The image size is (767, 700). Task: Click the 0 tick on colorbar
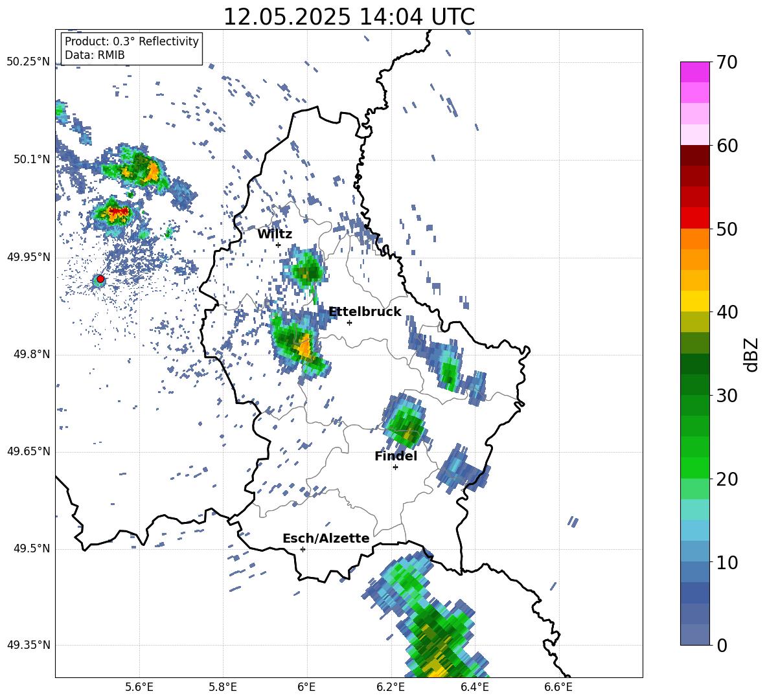point(722,645)
